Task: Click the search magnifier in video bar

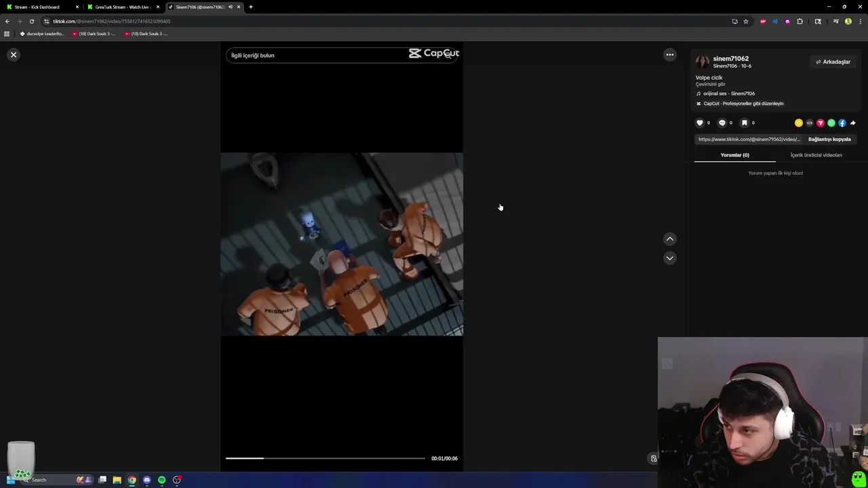Action: pos(448,55)
